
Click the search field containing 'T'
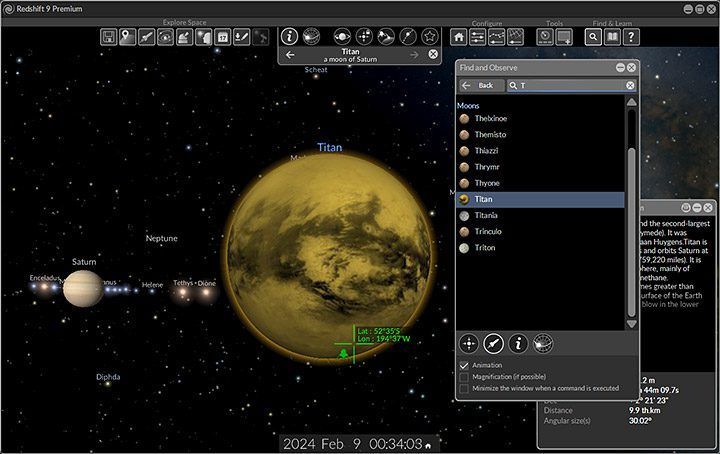(572, 85)
